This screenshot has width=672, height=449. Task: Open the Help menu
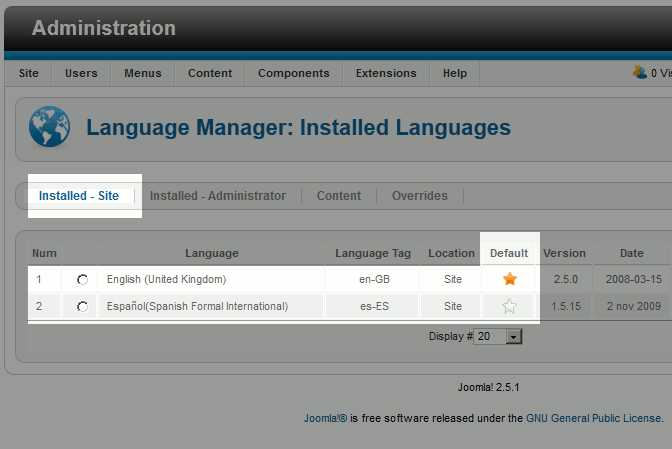[x=455, y=73]
